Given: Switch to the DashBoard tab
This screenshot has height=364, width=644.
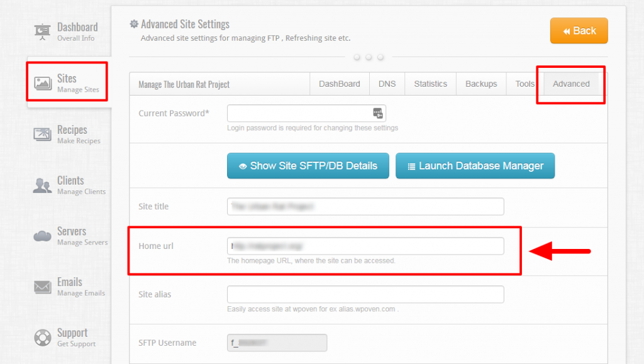Looking at the screenshot, I should coord(339,84).
